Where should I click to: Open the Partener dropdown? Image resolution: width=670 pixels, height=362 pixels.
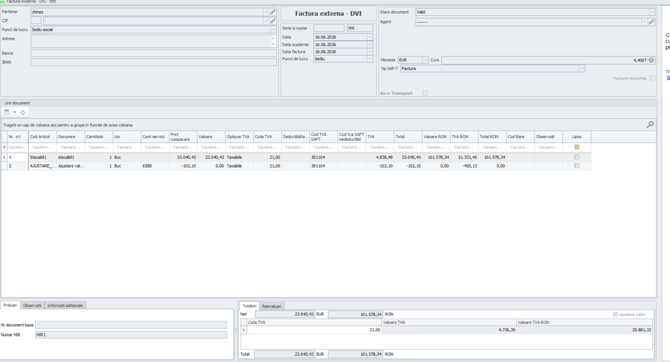266,12
